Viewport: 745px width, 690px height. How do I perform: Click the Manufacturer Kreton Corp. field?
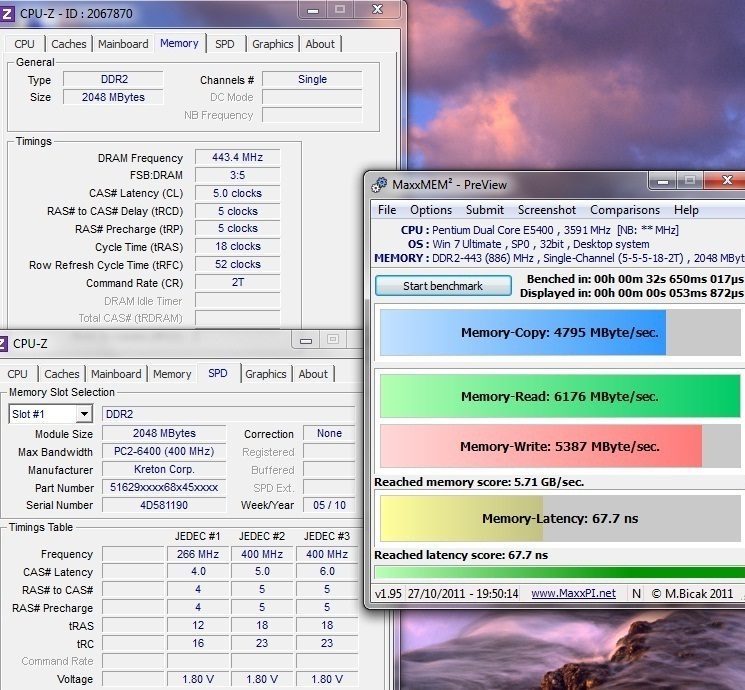(164, 469)
